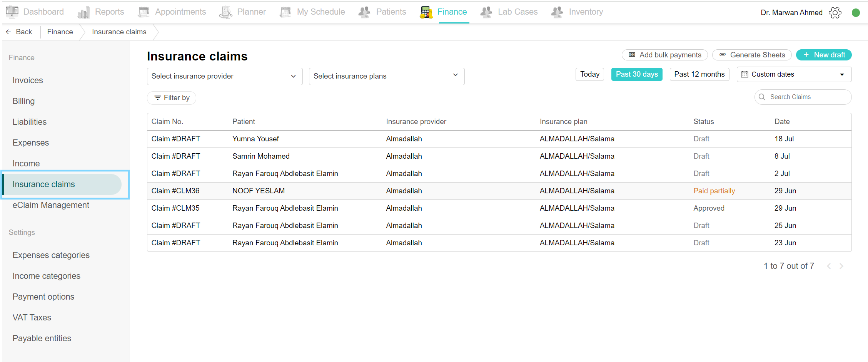Expand the Select insurance provider dropdown
This screenshot has height=362, width=868.
point(224,76)
